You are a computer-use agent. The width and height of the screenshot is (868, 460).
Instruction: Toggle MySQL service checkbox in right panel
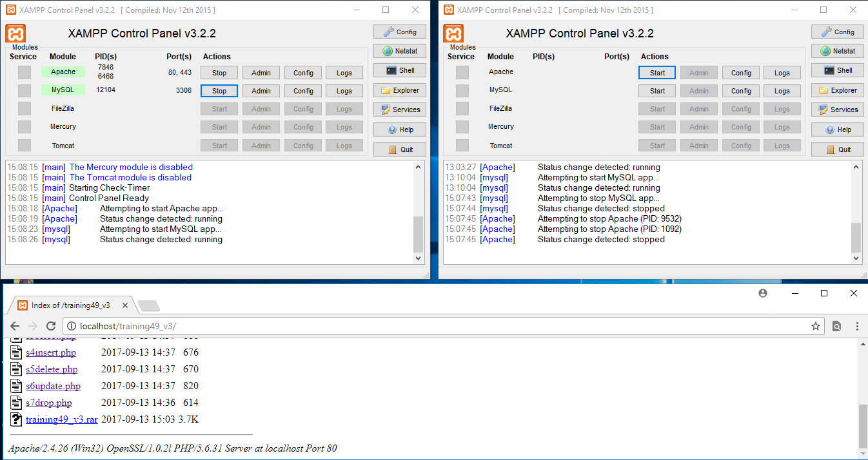point(462,91)
